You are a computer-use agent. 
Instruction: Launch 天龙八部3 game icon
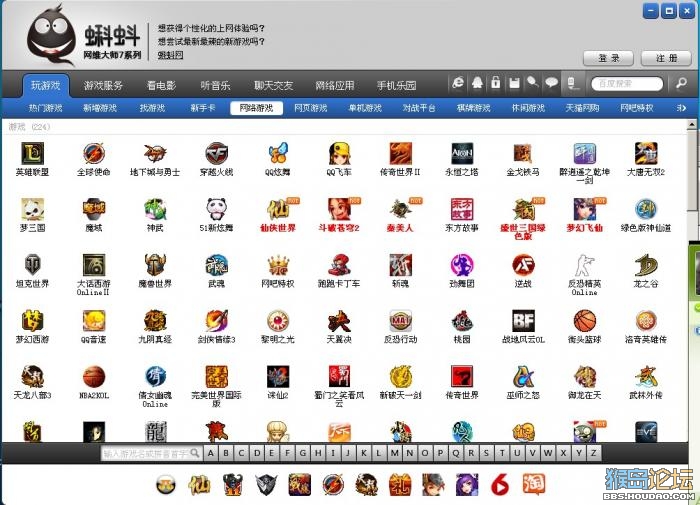click(32, 376)
